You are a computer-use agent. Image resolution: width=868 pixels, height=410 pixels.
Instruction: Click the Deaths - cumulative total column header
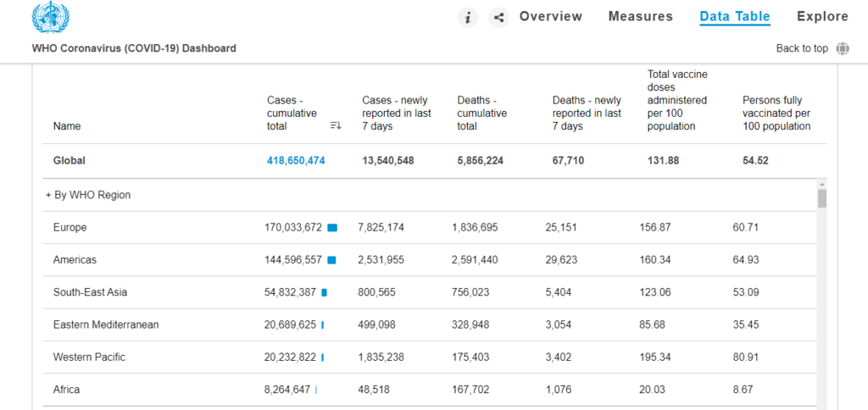481,114
